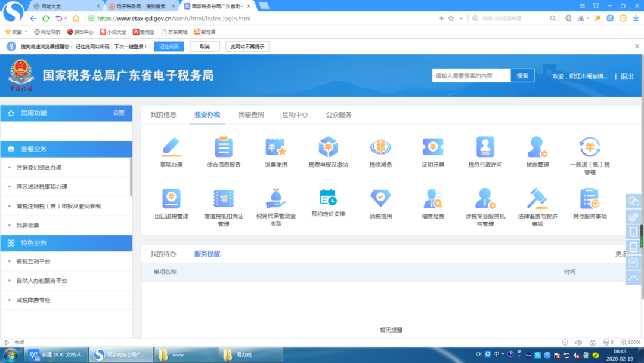This screenshot has width=644, height=363.
Task: Open the 事项办理 icon
Action: click(x=171, y=147)
